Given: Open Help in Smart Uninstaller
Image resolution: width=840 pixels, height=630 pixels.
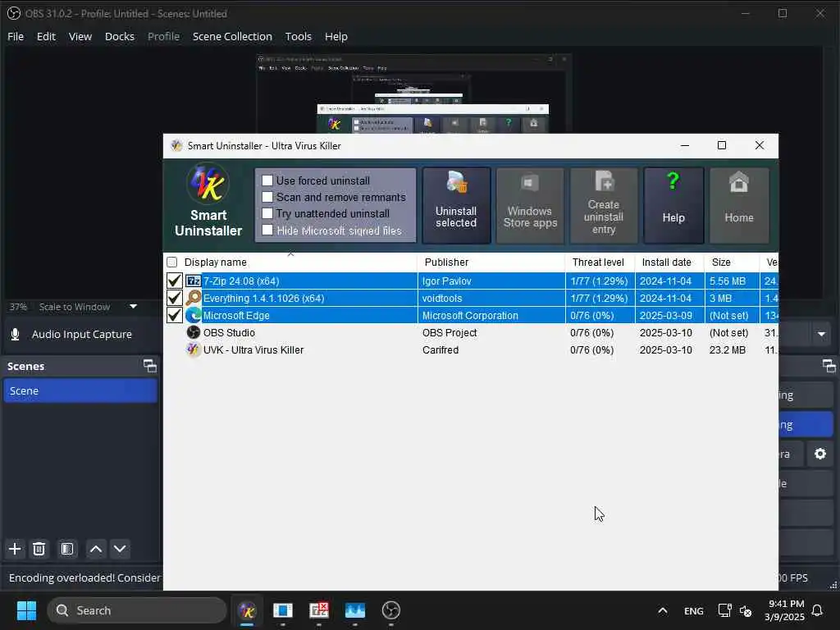Looking at the screenshot, I should [673, 206].
